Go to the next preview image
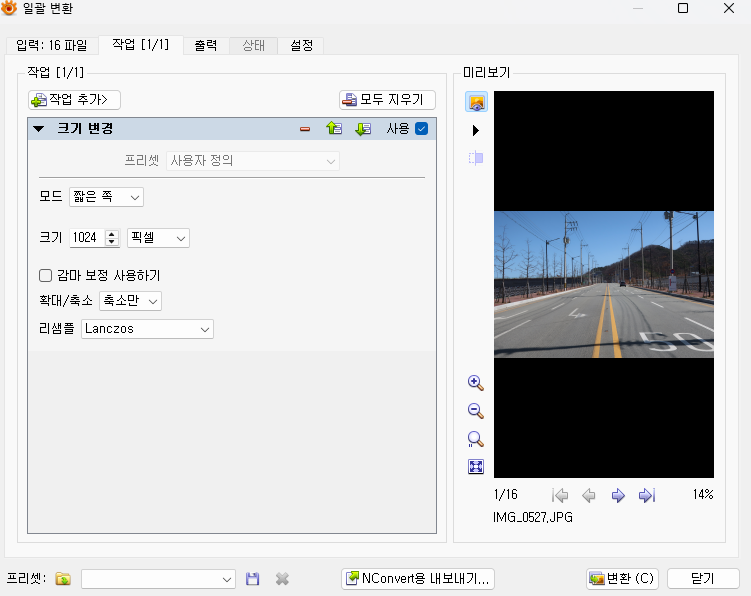The height and width of the screenshot is (596, 751). pyautogui.click(x=618, y=495)
